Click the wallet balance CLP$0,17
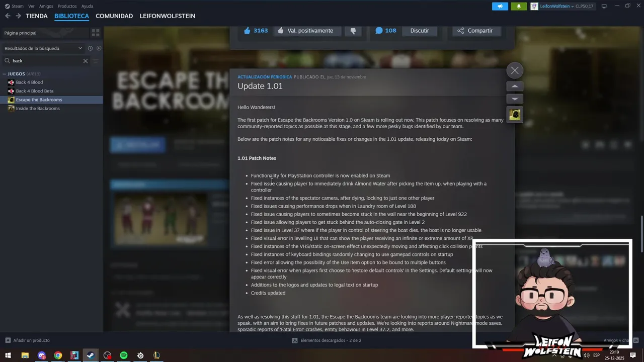 tap(584, 6)
